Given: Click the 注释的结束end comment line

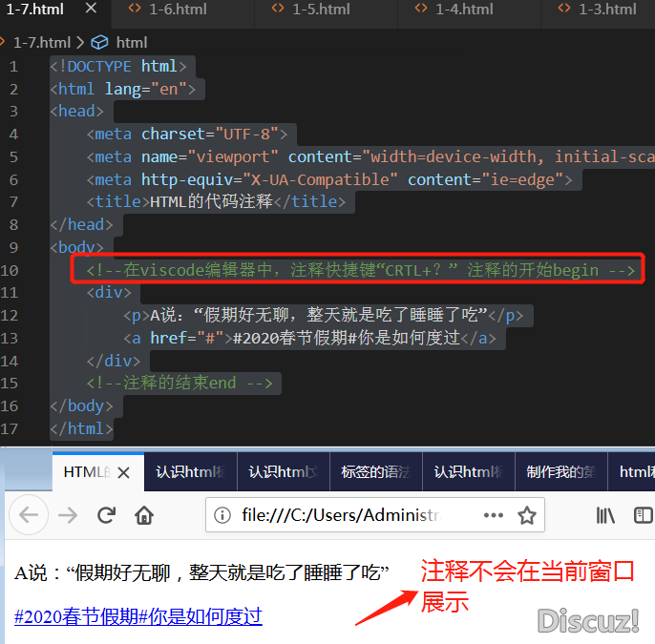Looking at the screenshot, I should [180, 383].
